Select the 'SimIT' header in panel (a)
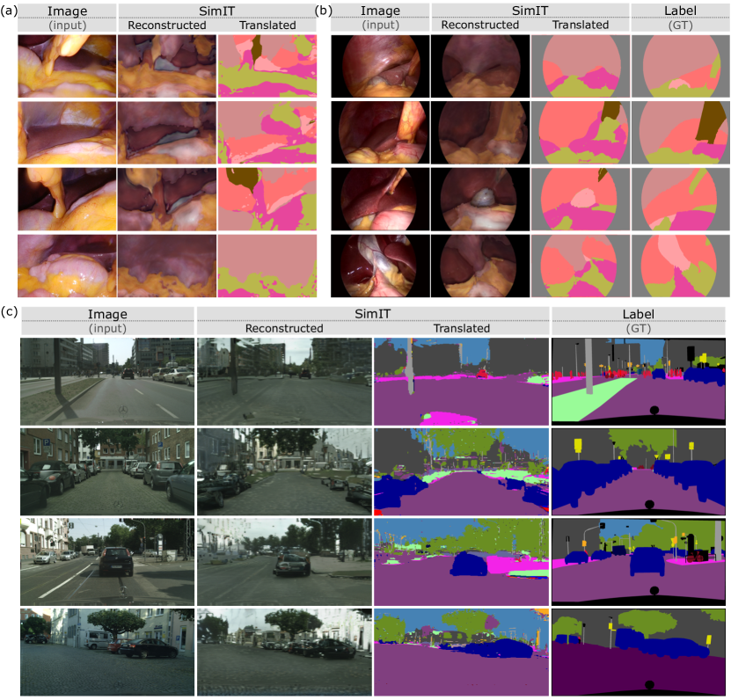 point(216,11)
